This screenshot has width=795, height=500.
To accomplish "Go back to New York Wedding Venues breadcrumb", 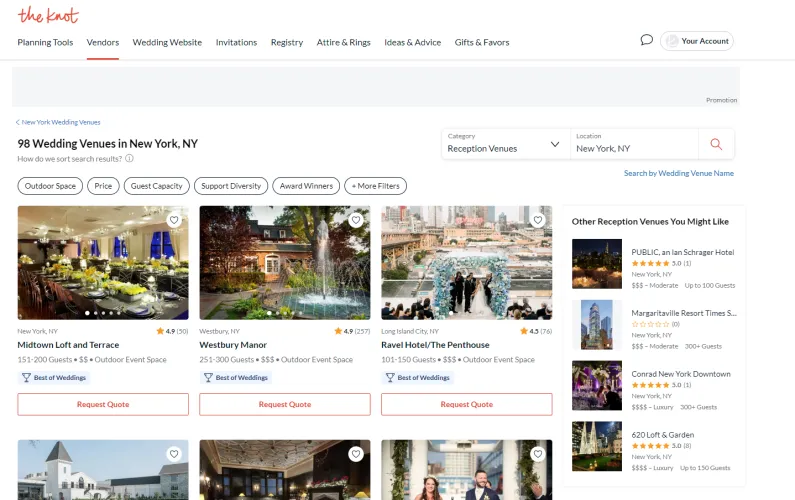I will point(60,122).
